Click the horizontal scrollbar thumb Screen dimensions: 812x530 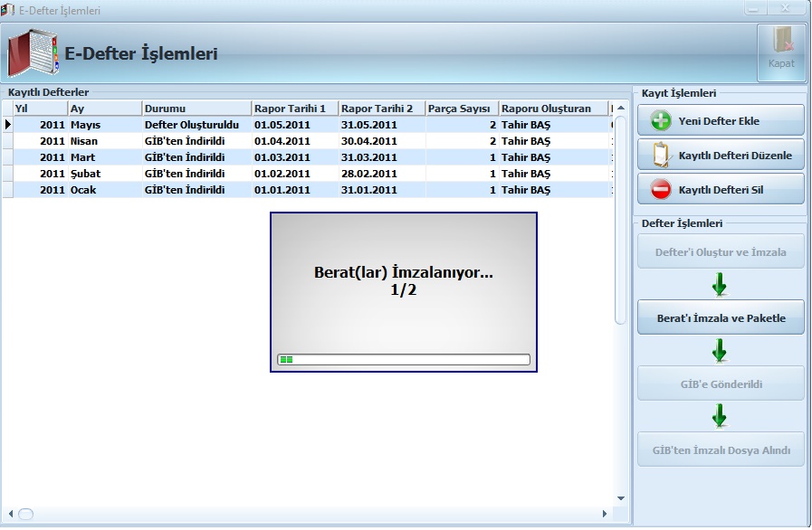(26, 514)
